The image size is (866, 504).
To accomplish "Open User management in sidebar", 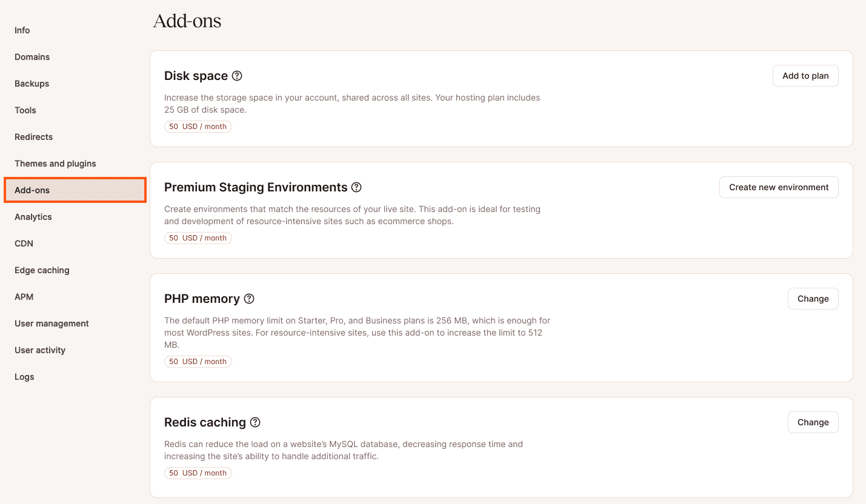I will [52, 323].
